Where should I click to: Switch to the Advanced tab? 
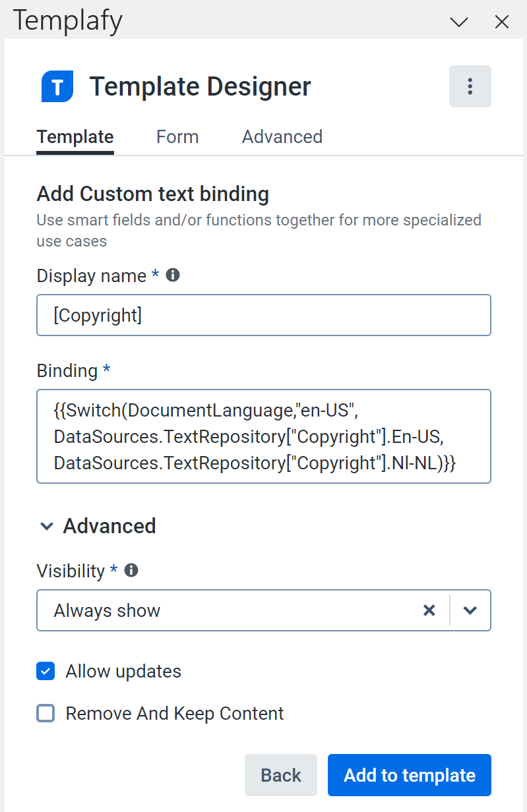tap(282, 136)
